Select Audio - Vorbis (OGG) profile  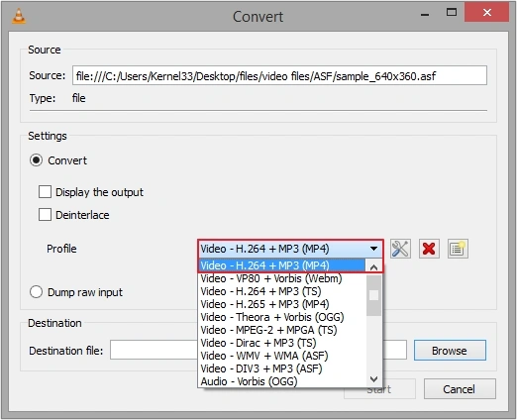click(282, 381)
